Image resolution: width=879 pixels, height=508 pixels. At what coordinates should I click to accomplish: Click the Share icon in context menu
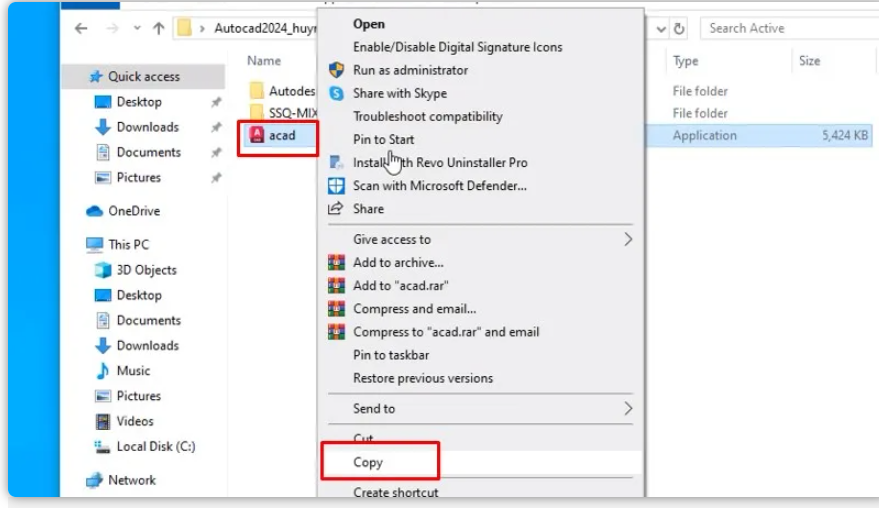[337, 209]
